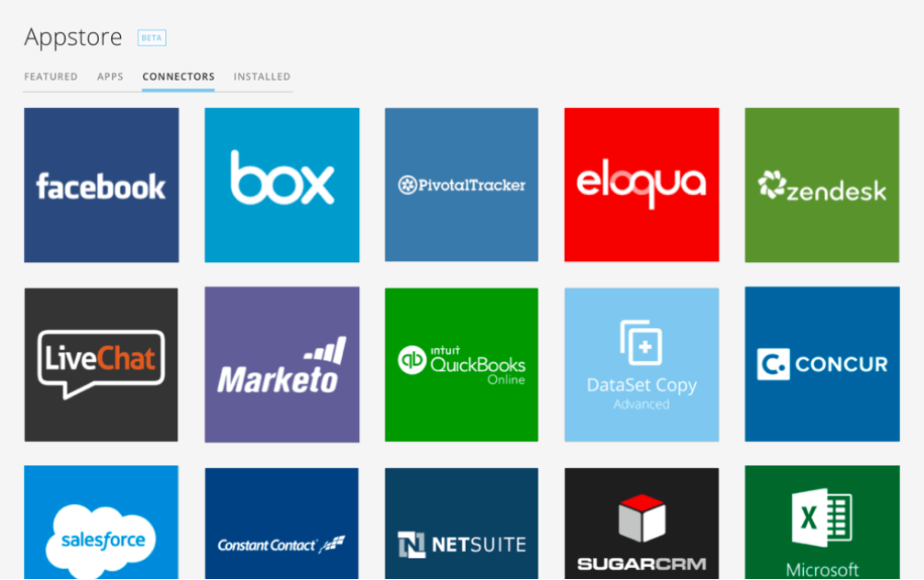Open the Zendesk connector tile
Viewport: 924px width, 580px height.
click(822, 185)
